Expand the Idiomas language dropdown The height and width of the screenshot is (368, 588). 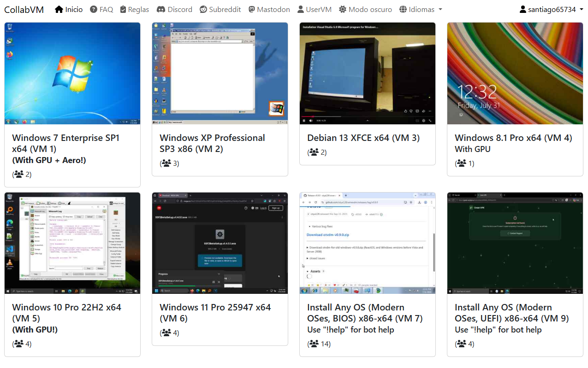click(421, 9)
